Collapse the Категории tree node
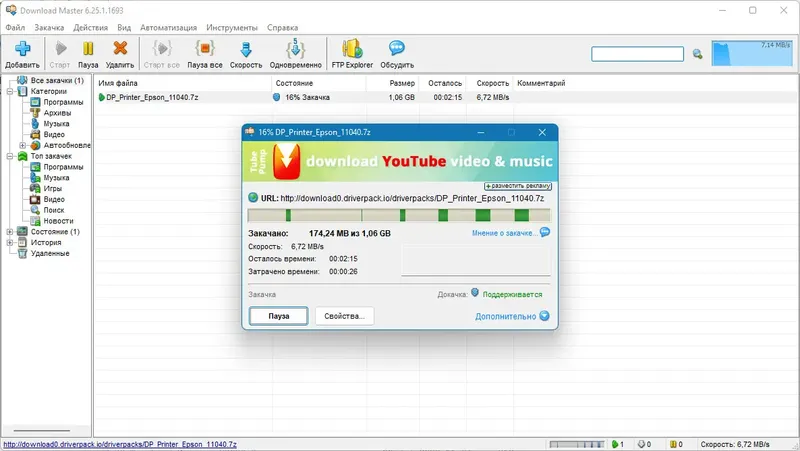This screenshot has width=800, height=451. coord(10,91)
